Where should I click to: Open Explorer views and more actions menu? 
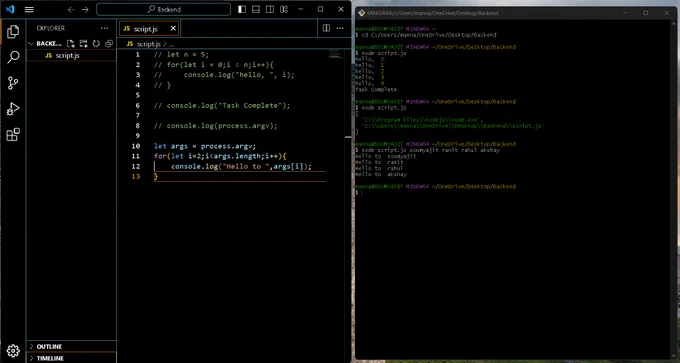[x=105, y=28]
